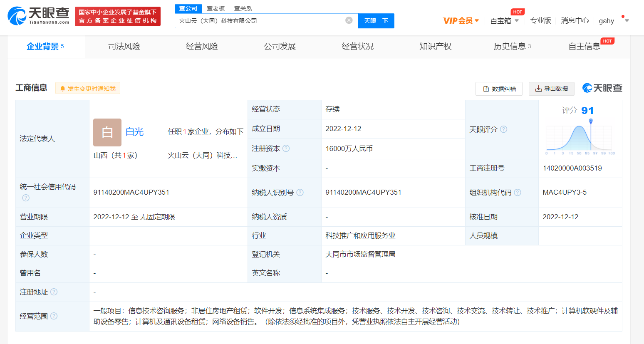Click the help icon next to 天眼评分
644x344 pixels.
pos(503,129)
